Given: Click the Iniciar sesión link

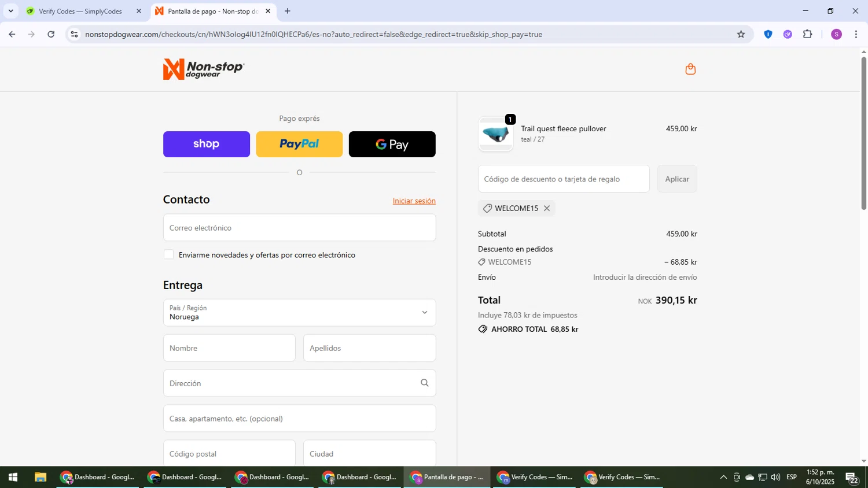Looking at the screenshot, I should pos(414,201).
